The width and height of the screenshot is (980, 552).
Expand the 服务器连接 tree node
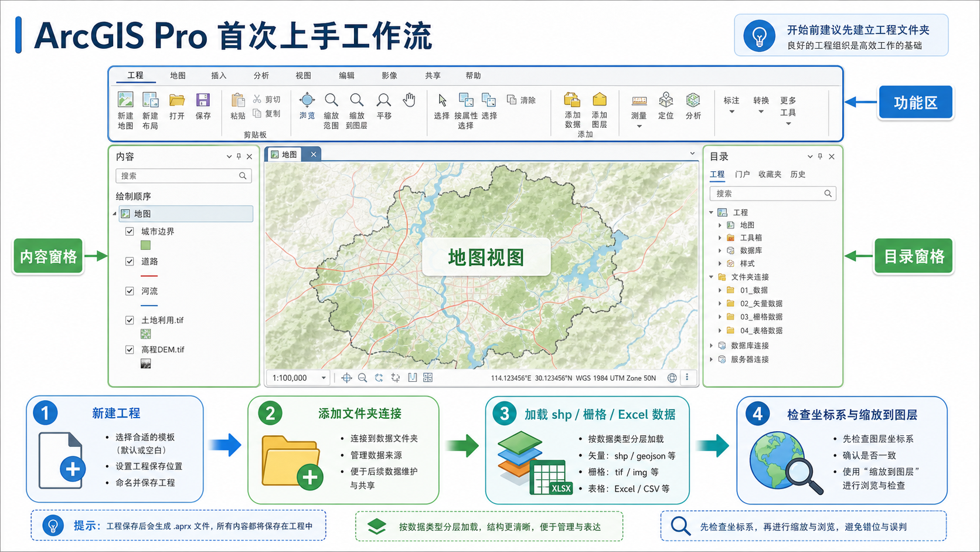[712, 359]
